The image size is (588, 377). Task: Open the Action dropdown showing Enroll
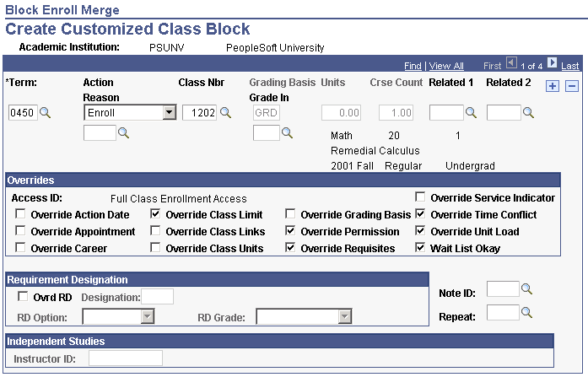pos(130,112)
